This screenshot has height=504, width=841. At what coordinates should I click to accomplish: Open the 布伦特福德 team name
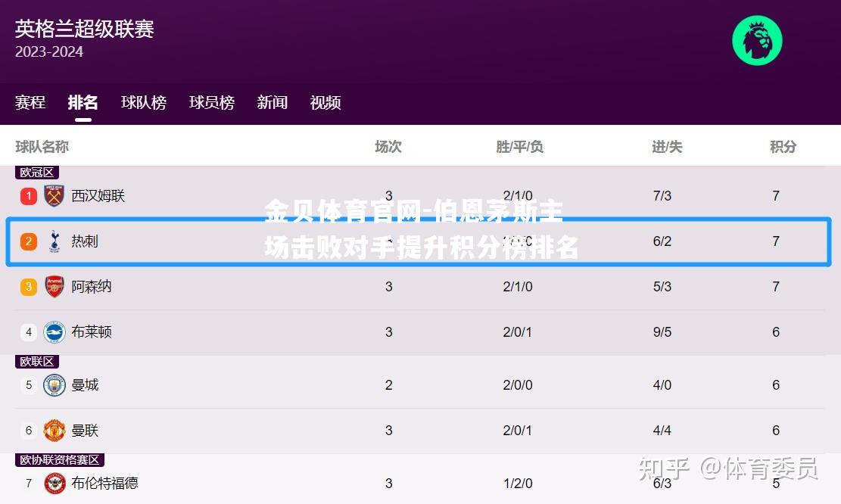[104, 483]
